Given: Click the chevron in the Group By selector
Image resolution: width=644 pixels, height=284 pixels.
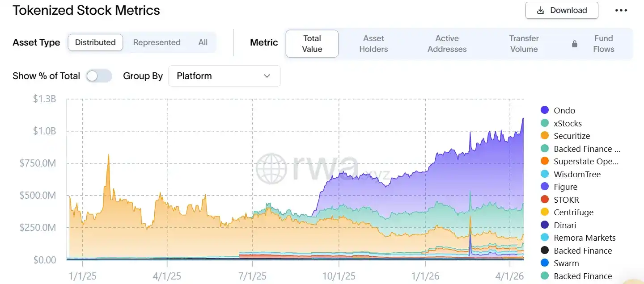Looking at the screenshot, I should (x=267, y=76).
